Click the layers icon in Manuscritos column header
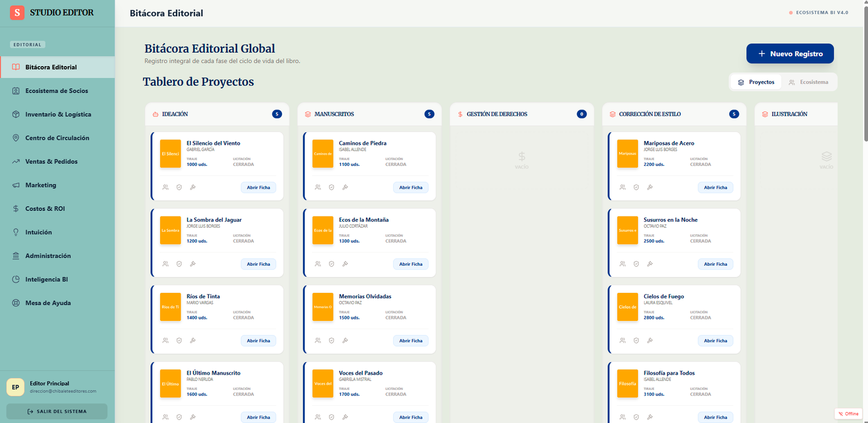 point(308,114)
